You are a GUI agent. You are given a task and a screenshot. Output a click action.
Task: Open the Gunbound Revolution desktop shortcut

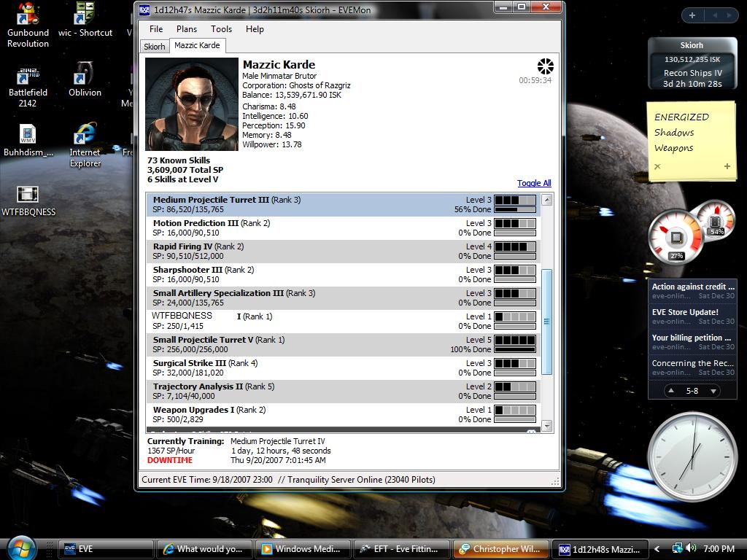(x=28, y=25)
